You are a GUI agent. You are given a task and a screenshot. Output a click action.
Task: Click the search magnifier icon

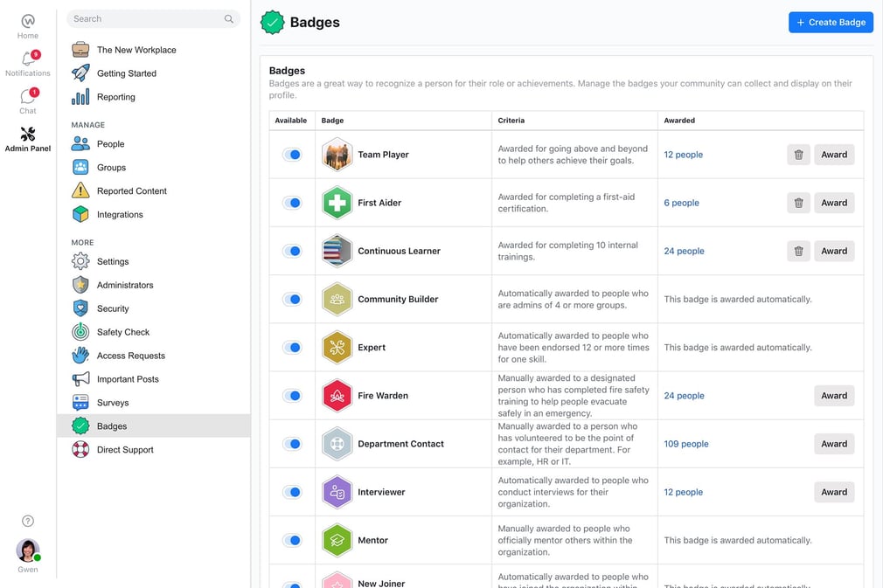point(229,19)
